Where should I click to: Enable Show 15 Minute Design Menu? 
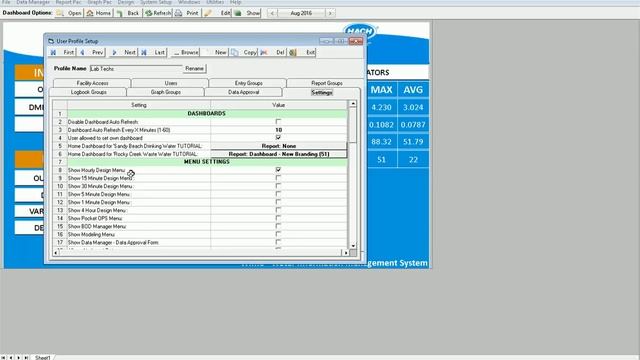click(278, 178)
